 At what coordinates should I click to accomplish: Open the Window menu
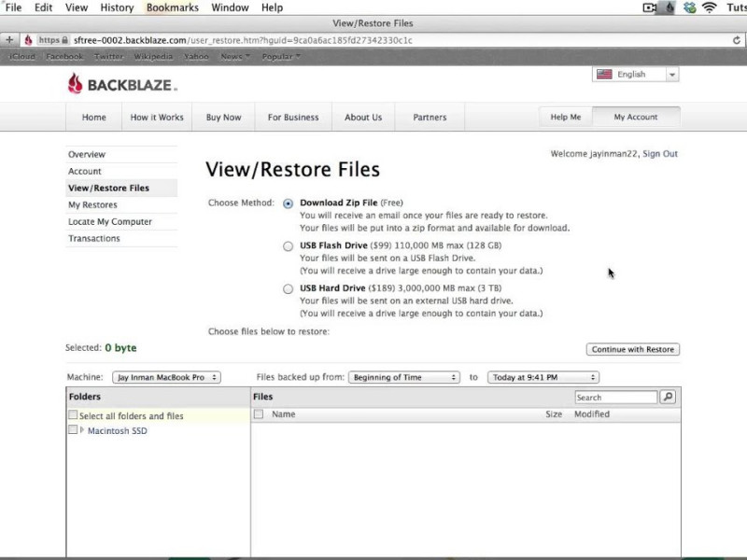point(230,7)
